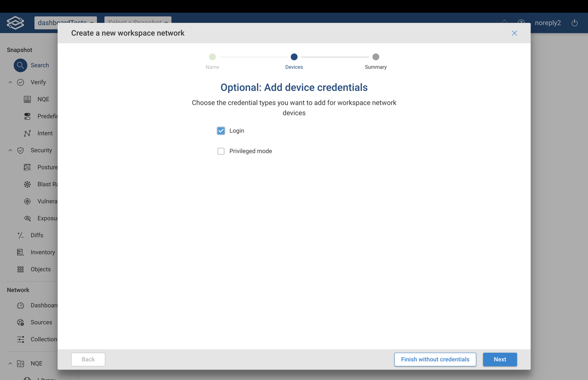This screenshot has height=380, width=588.
Task: Click the Intent path icon
Action: [27, 133]
